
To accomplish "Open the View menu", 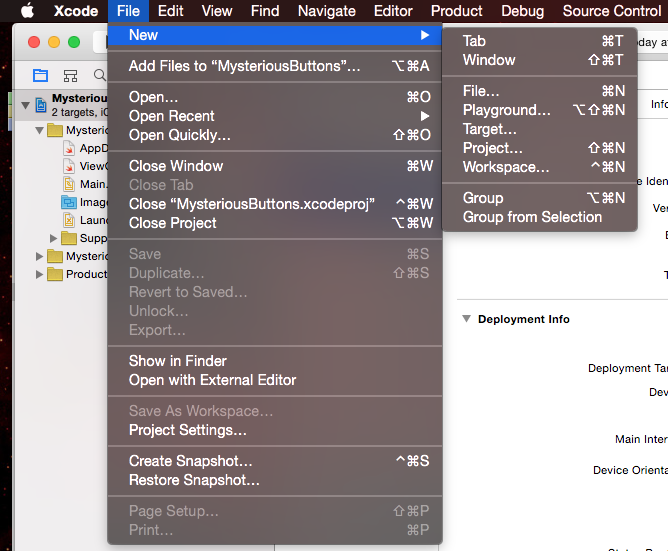I will pyautogui.click(x=217, y=11).
